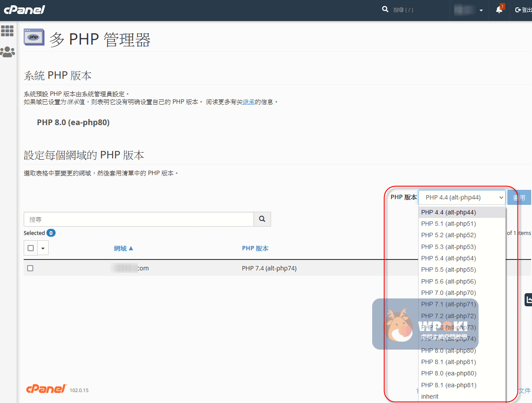
Task: Open the statistics chart icon at right edge
Action: click(528, 300)
